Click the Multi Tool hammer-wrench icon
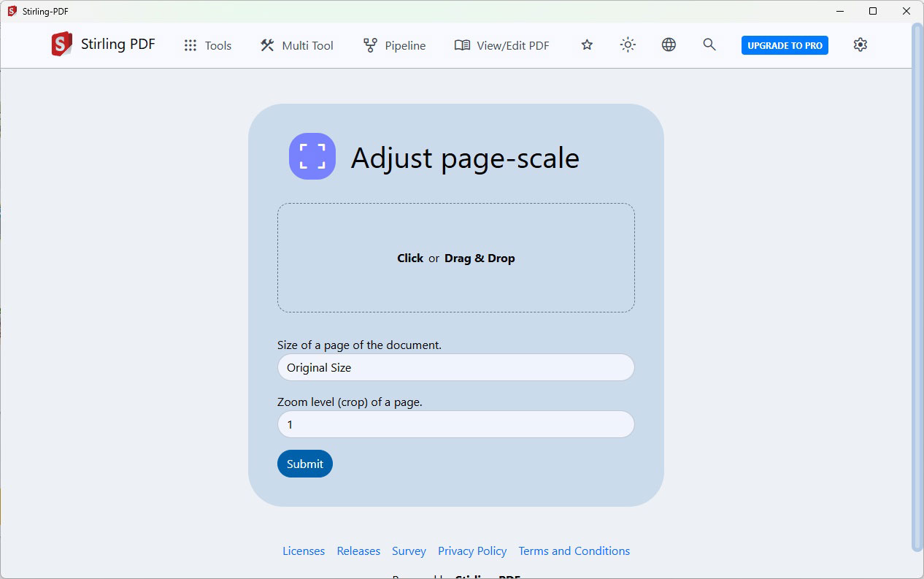The width and height of the screenshot is (924, 579). (x=267, y=45)
